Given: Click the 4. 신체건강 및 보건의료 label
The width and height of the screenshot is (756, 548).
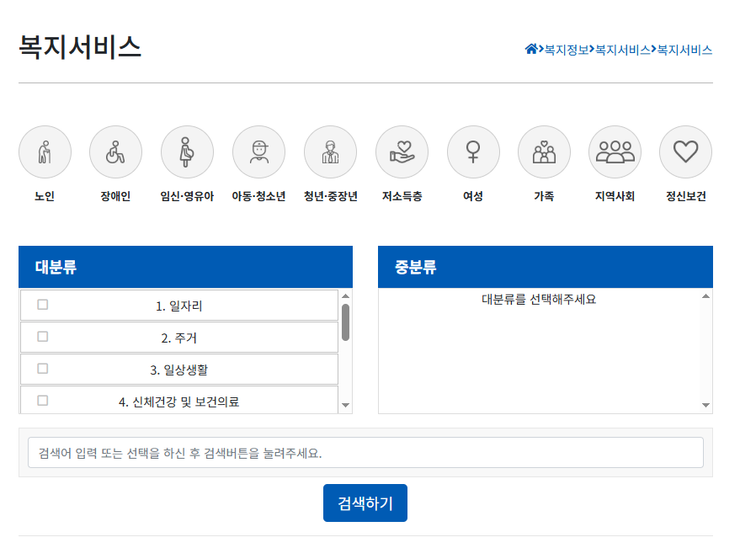Looking at the screenshot, I should point(178,402).
